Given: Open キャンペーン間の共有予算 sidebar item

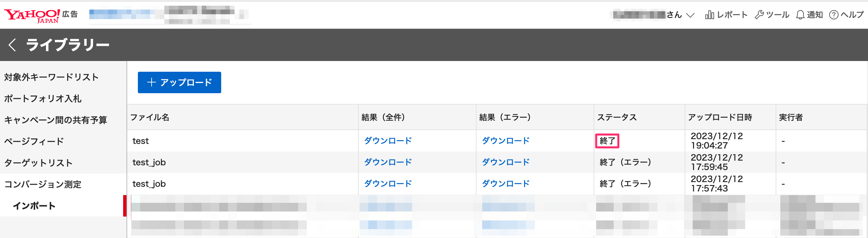Looking at the screenshot, I should coord(56,120).
